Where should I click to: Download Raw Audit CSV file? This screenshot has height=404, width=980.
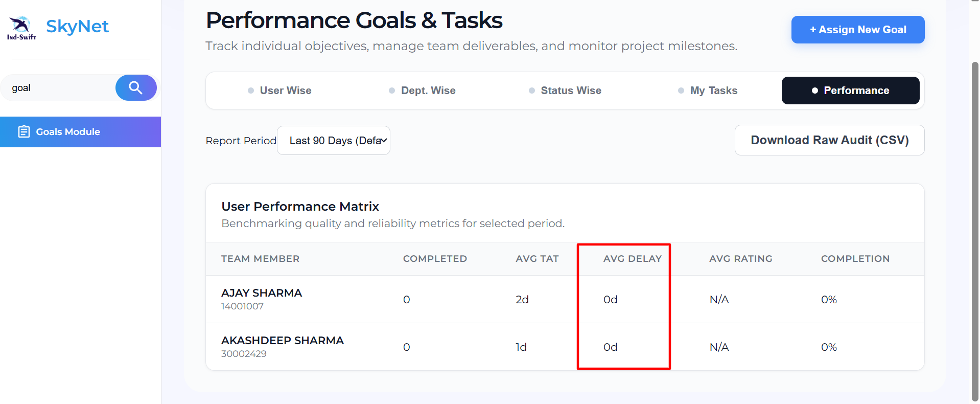[x=830, y=140]
